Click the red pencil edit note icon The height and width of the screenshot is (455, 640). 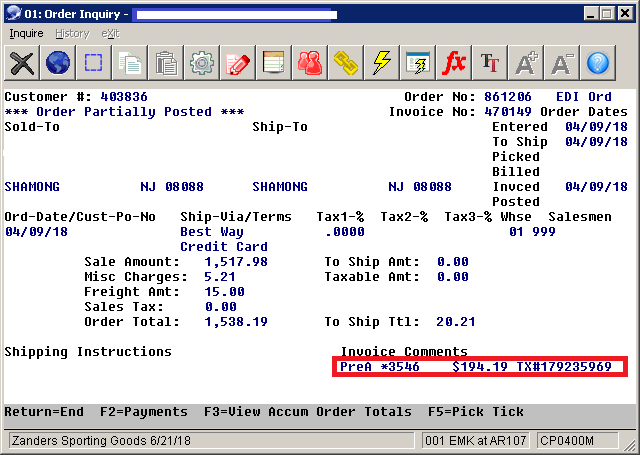[237, 63]
